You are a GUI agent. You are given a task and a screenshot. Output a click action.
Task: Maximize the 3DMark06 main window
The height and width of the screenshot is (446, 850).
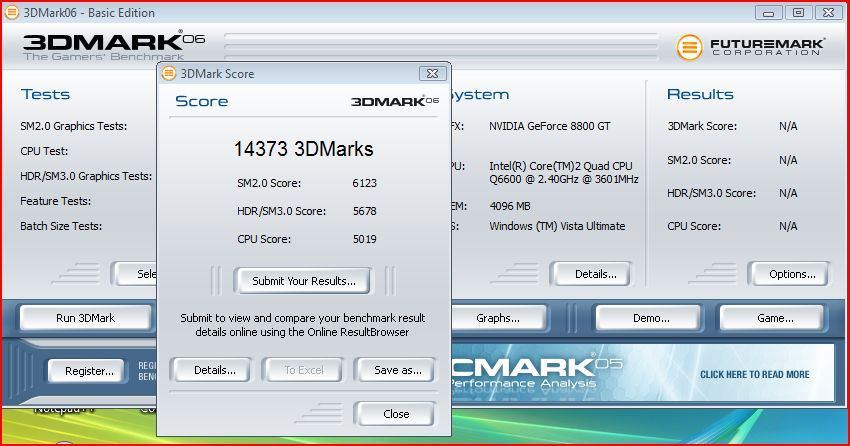coord(799,12)
